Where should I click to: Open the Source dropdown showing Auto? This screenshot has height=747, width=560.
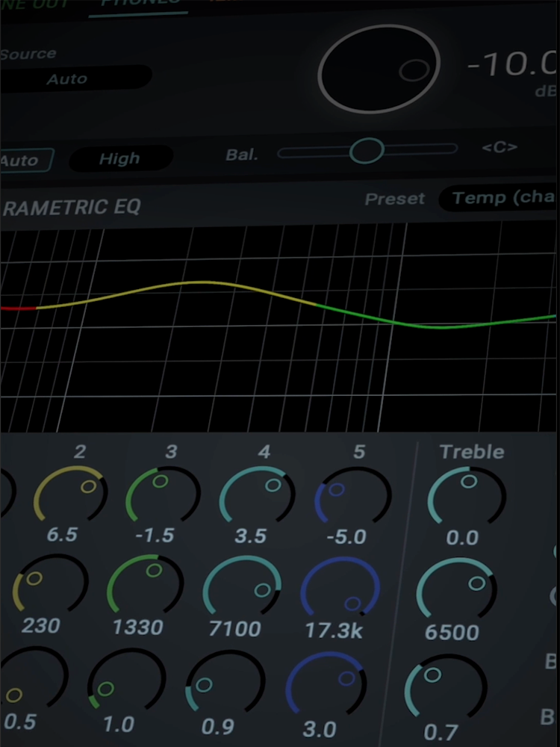pos(75,78)
